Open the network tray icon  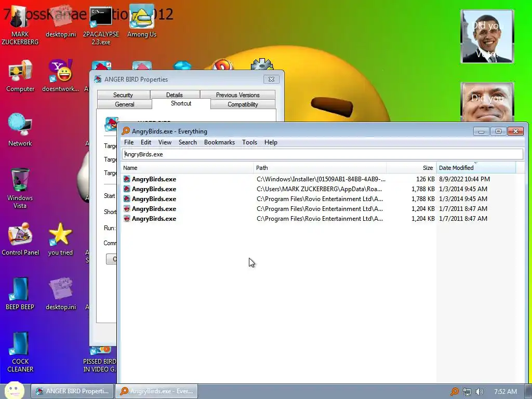pyautogui.click(x=467, y=392)
